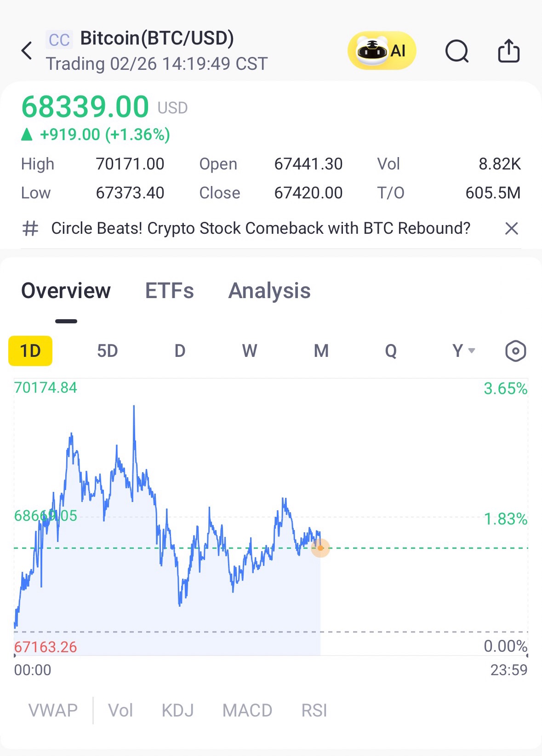Switch chart to 5D timeframe
This screenshot has width=542, height=756.
pos(107,351)
